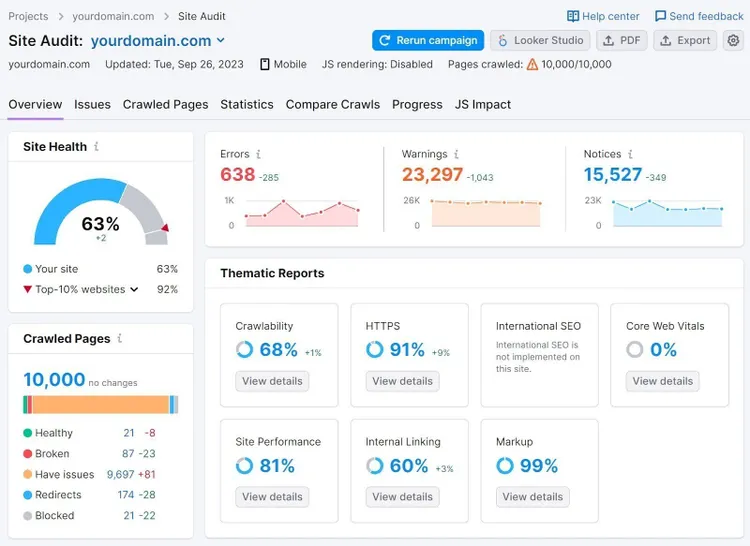Click the Site Performance ring icon
The height and width of the screenshot is (546, 750).
[x=244, y=465]
